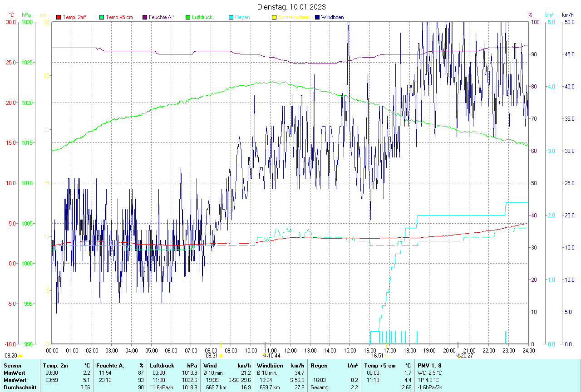
Task: Click the Temp. 2m column header
Action: pyautogui.click(x=55, y=366)
